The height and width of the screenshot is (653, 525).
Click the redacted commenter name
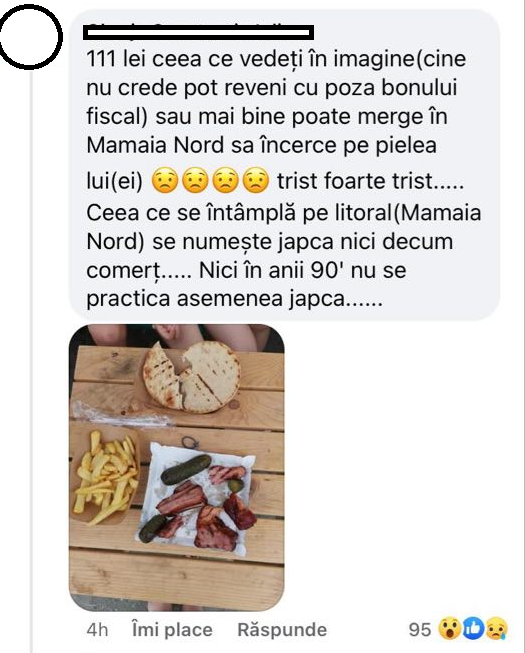(x=199, y=32)
